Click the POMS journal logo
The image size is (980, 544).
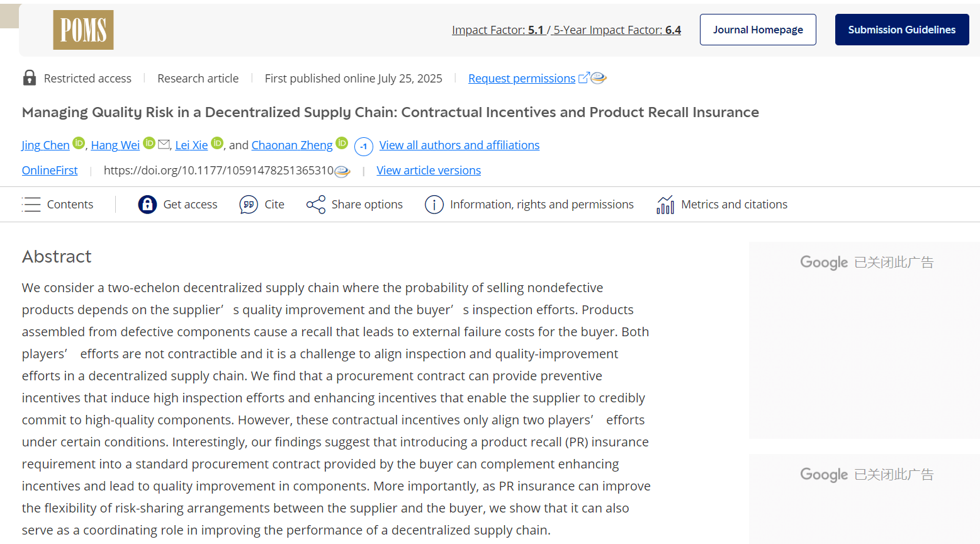click(83, 30)
